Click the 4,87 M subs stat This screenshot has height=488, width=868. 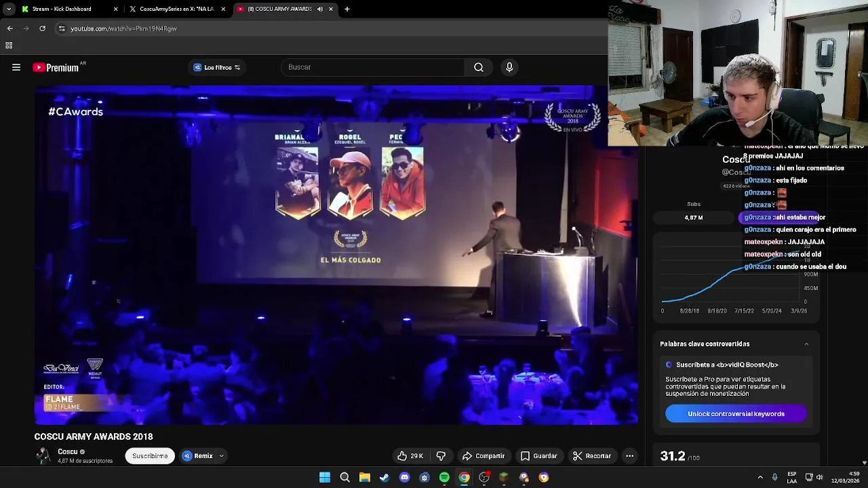[694, 218]
